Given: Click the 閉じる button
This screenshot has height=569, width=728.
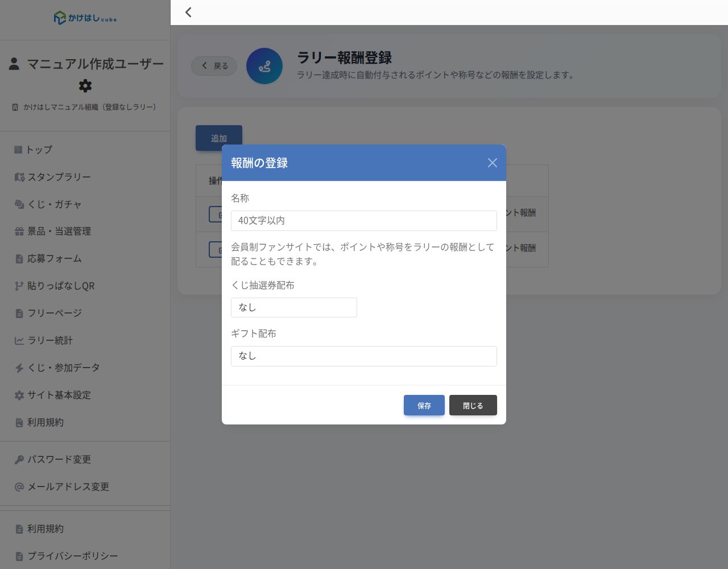Looking at the screenshot, I should point(473,405).
